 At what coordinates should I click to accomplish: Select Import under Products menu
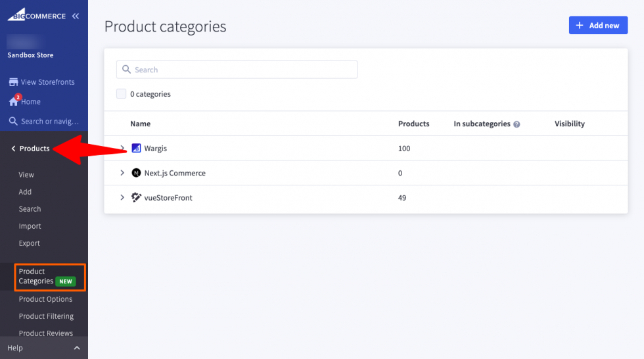coord(30,226)
